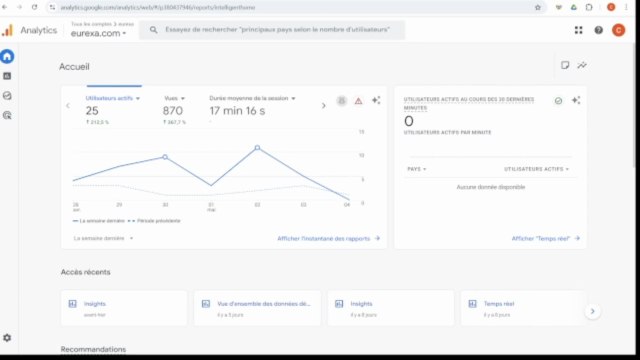The width and height of the screenshot is (640, 360).
Task: Open the browser three-dot menu
Action: point(626,7)
